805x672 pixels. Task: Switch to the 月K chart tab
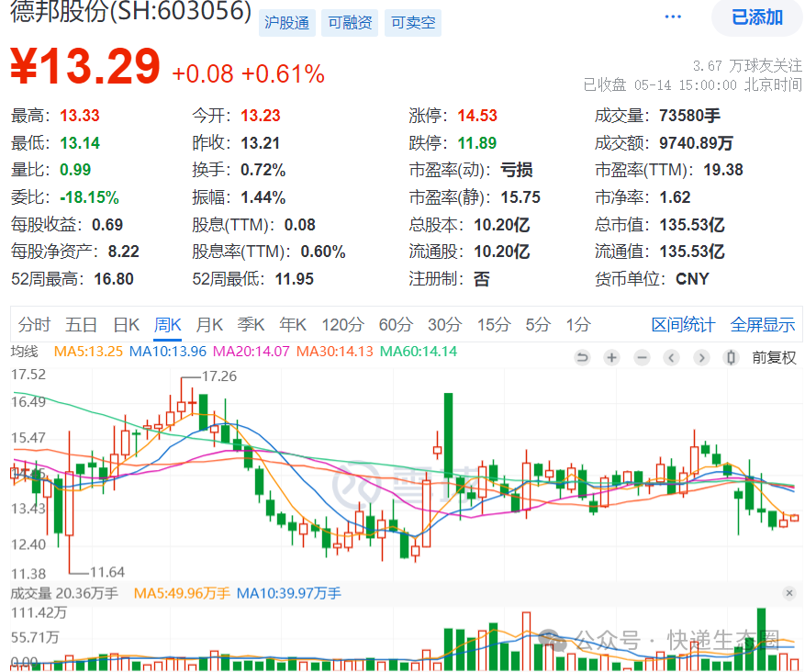click(x=209, y=324)
